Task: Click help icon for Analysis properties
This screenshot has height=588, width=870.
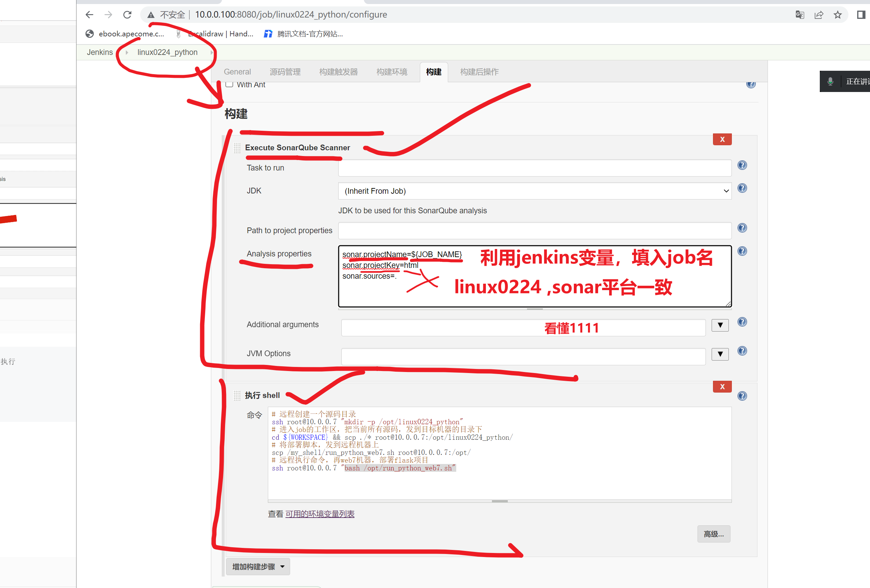Action: (x=742, y=251)
